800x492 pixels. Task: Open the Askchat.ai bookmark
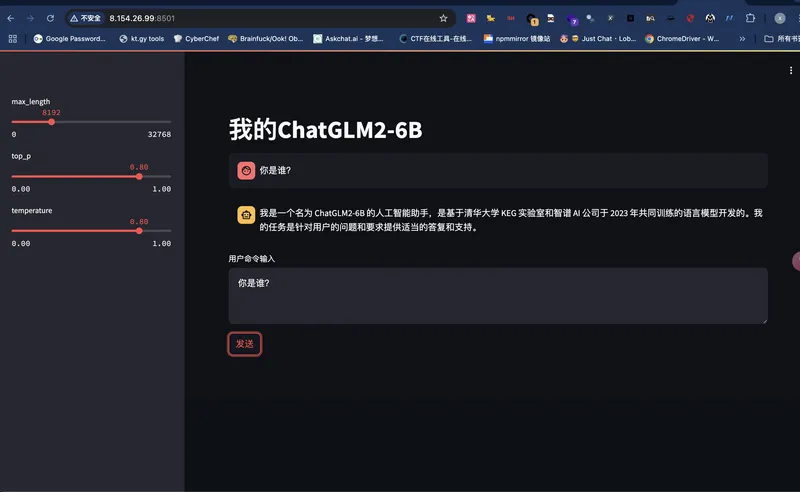pos(348,39)
